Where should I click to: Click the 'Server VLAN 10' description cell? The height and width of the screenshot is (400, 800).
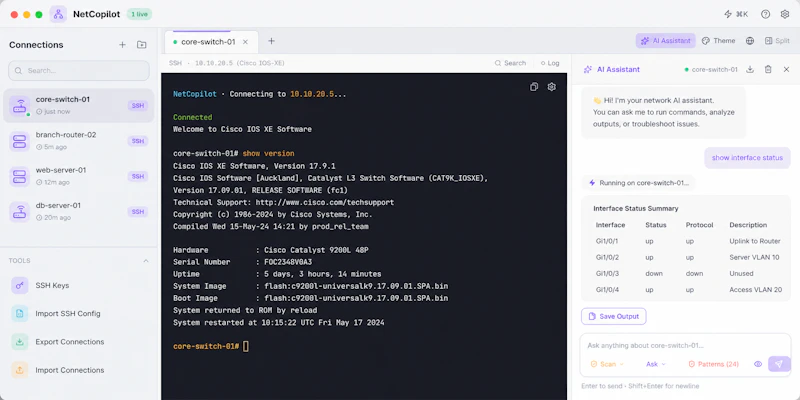(x=754, y=257)
